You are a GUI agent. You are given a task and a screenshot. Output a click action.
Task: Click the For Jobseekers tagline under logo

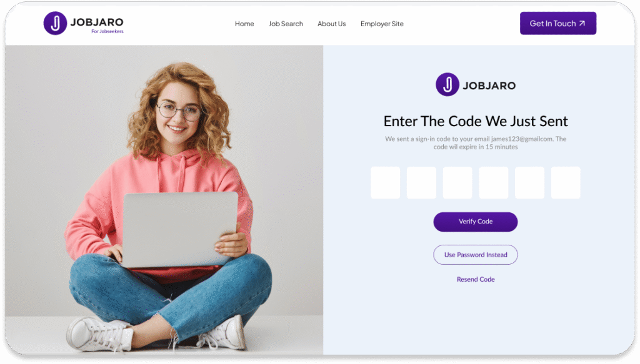107,31
